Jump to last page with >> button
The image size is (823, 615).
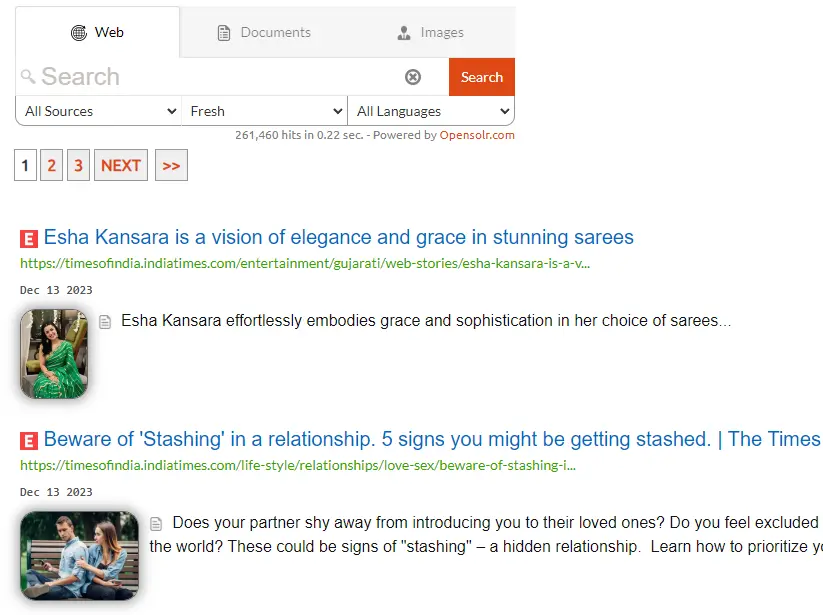[x=171, y=165]
